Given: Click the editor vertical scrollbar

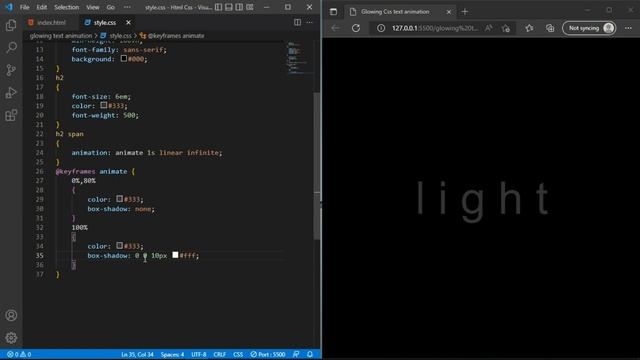Looking at the screenshot, I should coord(317,165).
